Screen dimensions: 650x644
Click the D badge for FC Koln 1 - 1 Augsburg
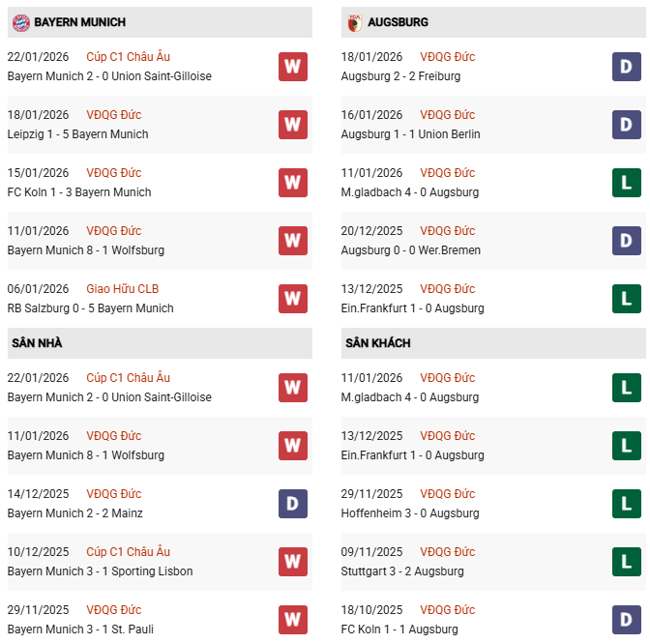click(x=627, y=620)
